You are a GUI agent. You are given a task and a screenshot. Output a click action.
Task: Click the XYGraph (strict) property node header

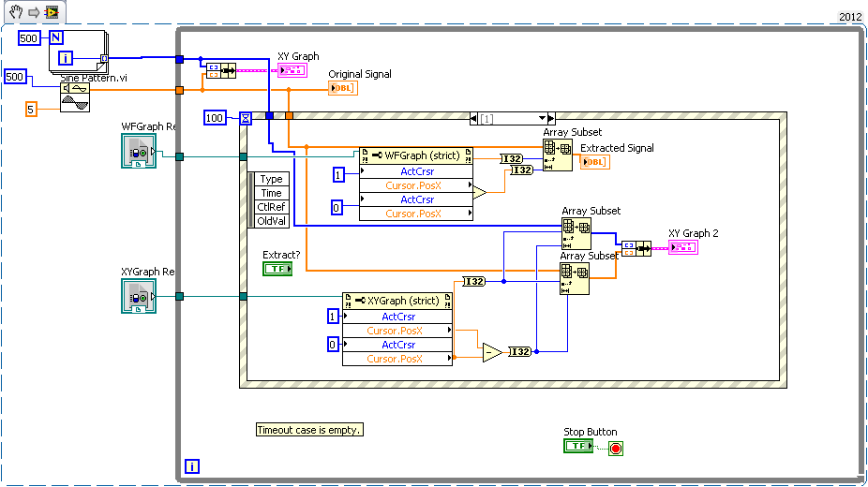[397, 301]
